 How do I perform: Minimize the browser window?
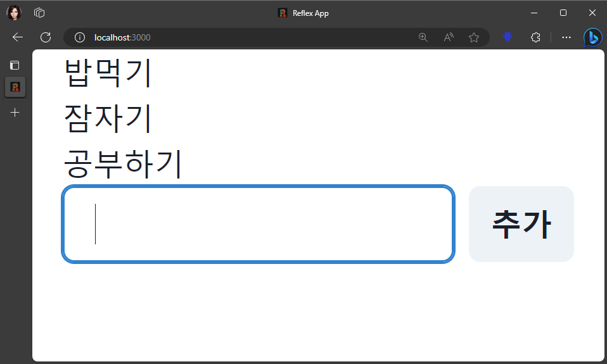coord(534,13)
